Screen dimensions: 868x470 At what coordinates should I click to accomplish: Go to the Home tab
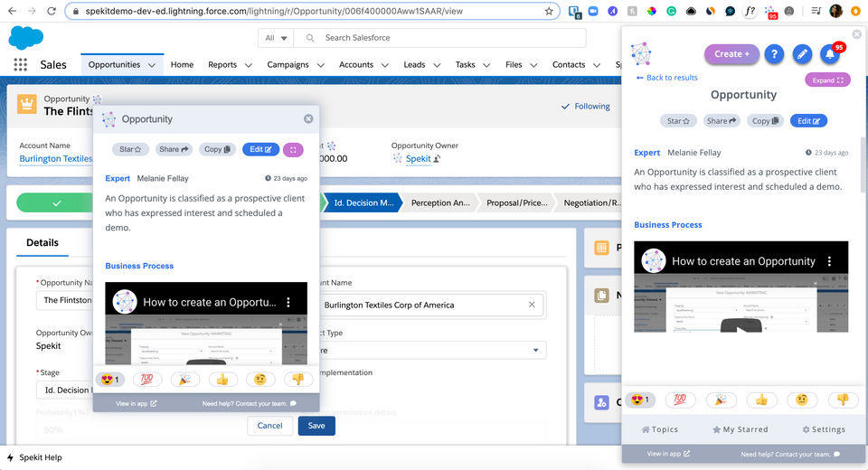[x=182, y=65]
